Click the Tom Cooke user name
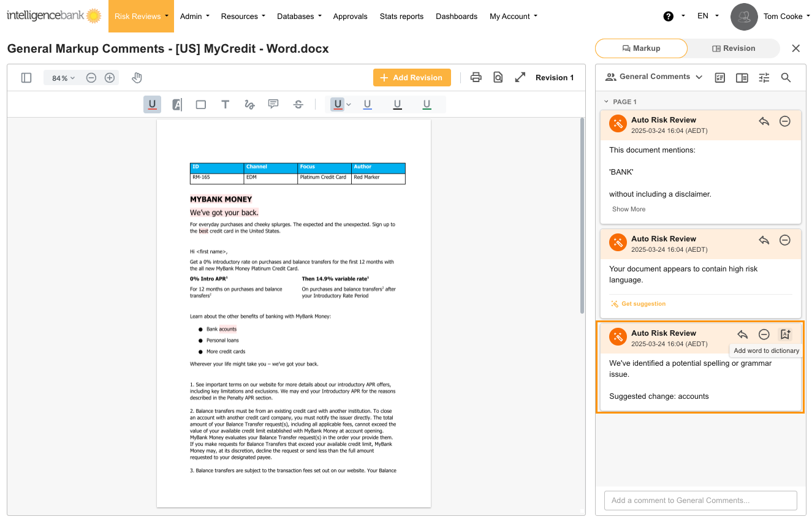This screenshot has height=522, width=812. [783, 17]
